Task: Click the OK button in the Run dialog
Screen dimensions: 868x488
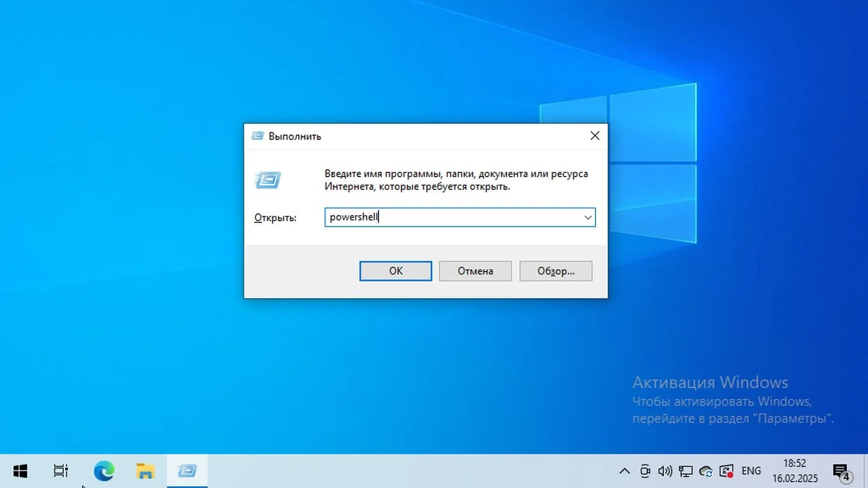Action: (395, 271)
